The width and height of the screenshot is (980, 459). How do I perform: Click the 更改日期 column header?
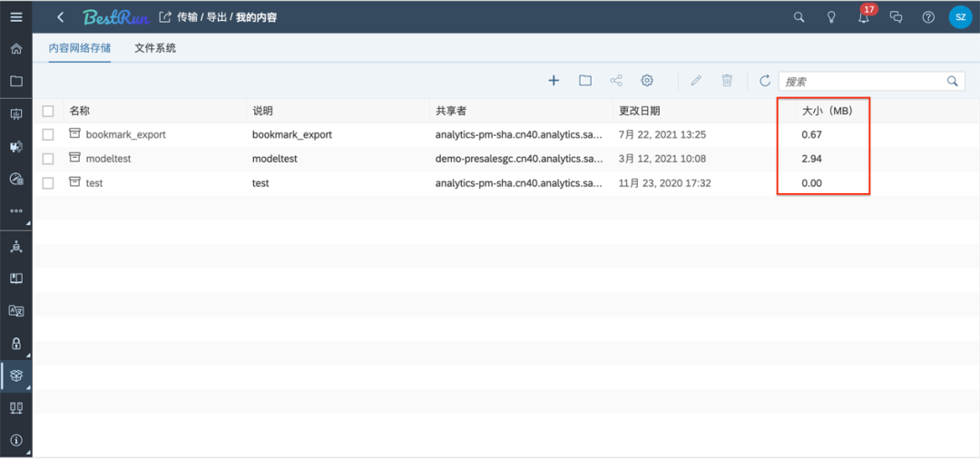click(640, 112)
